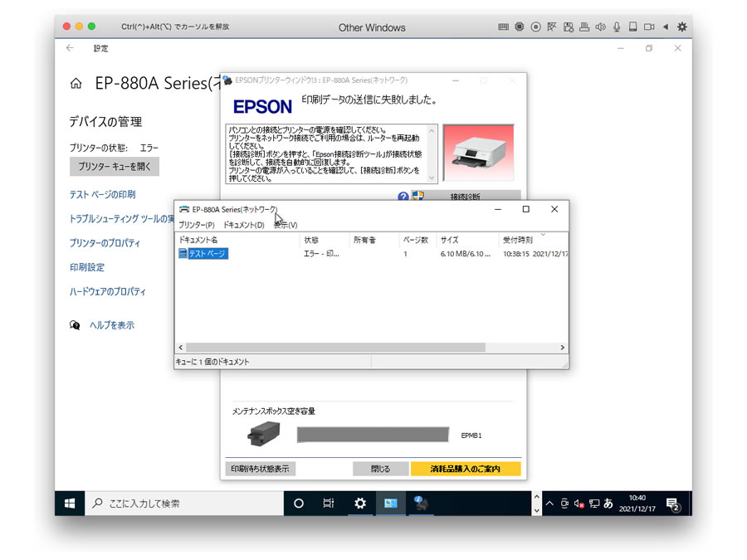Open ドキュメント(D) menu in print queue

(244, 225)
